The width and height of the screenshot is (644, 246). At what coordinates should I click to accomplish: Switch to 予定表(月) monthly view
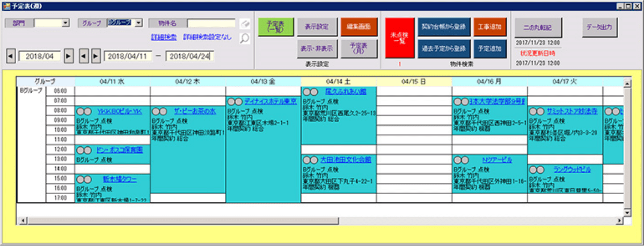pos(359,49)
